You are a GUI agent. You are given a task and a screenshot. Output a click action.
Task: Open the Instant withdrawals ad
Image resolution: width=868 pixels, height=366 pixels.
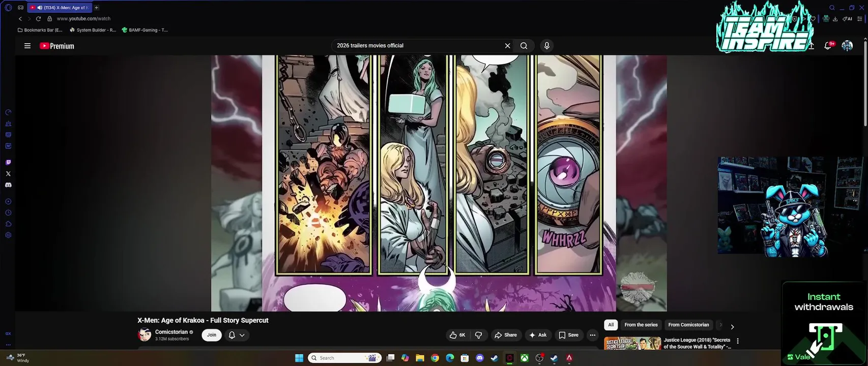[824, 323]
